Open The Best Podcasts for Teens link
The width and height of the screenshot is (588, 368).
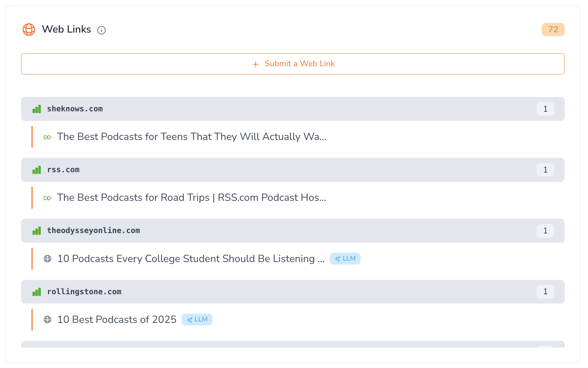click(x=192, y=137)
